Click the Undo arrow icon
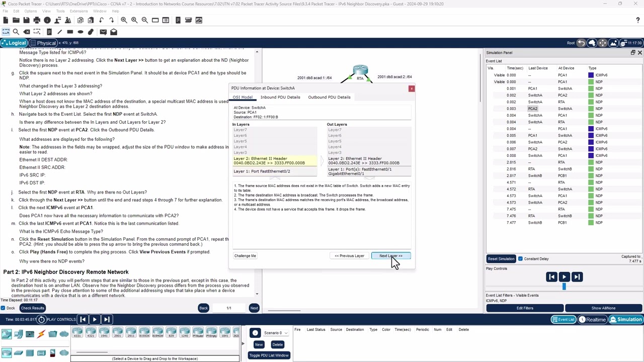The height and width of the screenshot is (362, 644). click(102, 20)
